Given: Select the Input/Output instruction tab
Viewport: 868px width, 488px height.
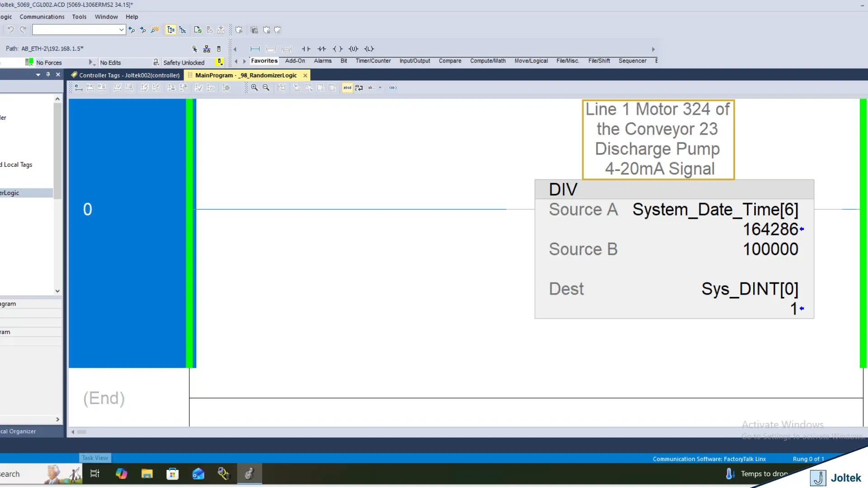Looking at the screenshot, I should 415,61.
